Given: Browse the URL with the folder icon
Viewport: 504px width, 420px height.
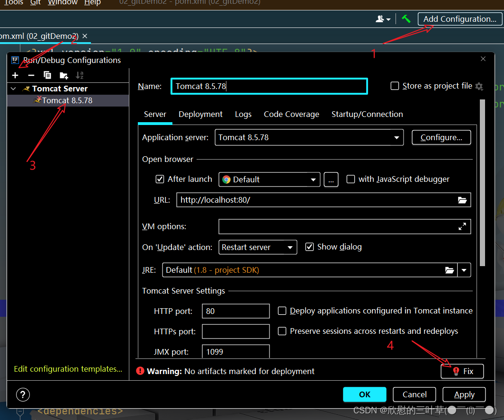Looking at the screenshot, I should tap(462, 200).
